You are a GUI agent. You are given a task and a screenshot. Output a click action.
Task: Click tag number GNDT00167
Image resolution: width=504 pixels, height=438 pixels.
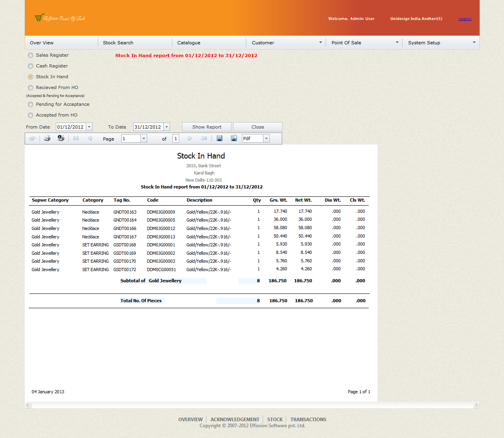coord(125,237)
